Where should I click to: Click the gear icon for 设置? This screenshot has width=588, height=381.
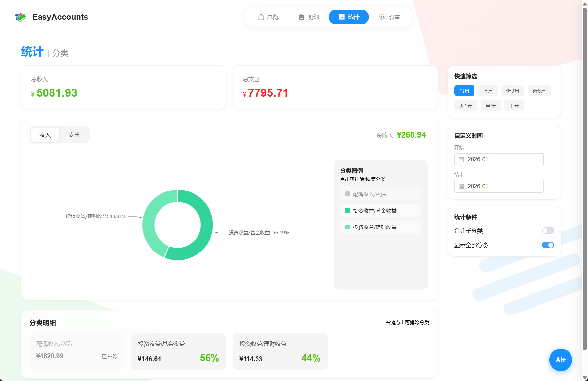(x=382, y=17)
